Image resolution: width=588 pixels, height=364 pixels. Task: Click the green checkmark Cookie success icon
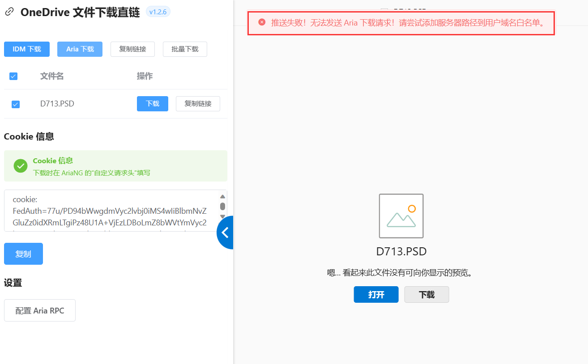click(x=21, y=166)
